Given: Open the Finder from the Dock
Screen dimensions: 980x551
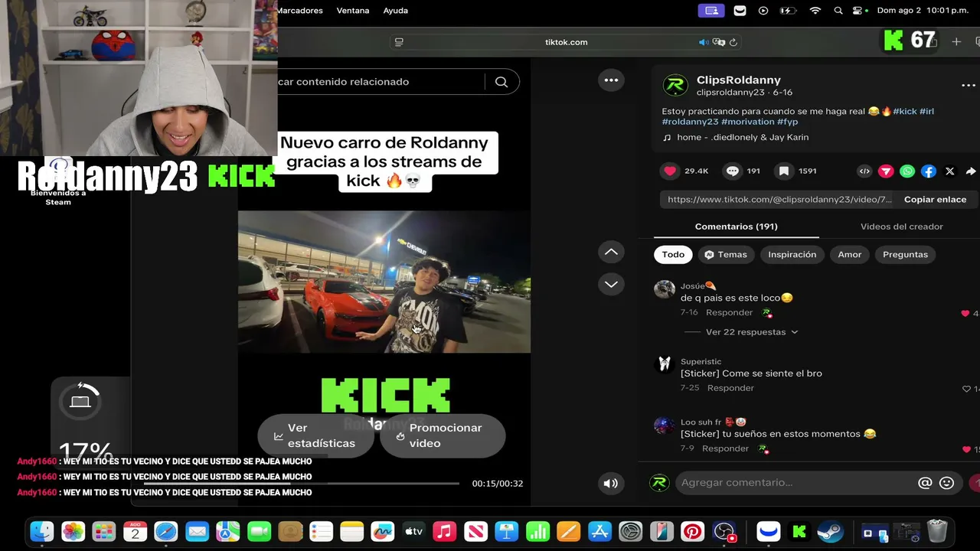Looking at the screenshot, I should click(x=42, y=531).
